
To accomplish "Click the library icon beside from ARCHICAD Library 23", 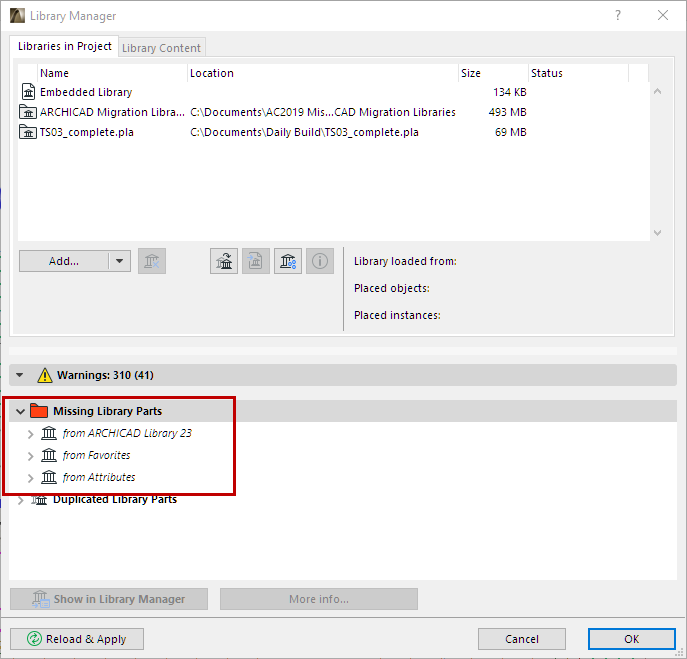I will coord(49,433).
